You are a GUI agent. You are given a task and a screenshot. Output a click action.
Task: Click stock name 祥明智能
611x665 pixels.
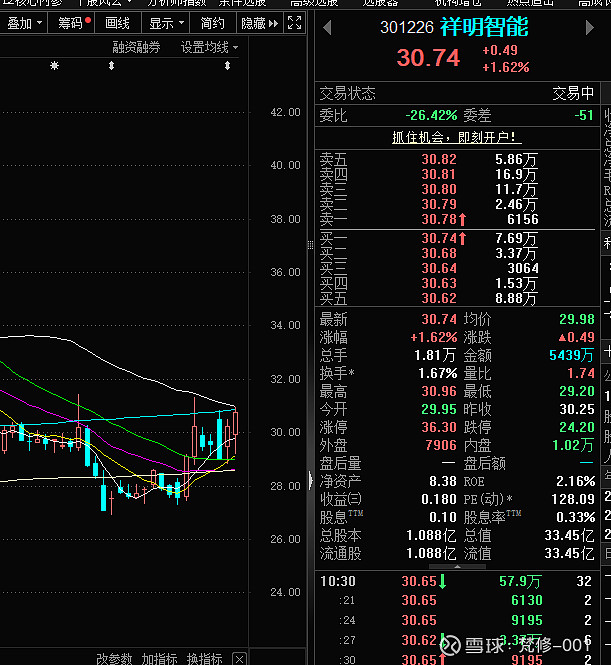point(485,27)
